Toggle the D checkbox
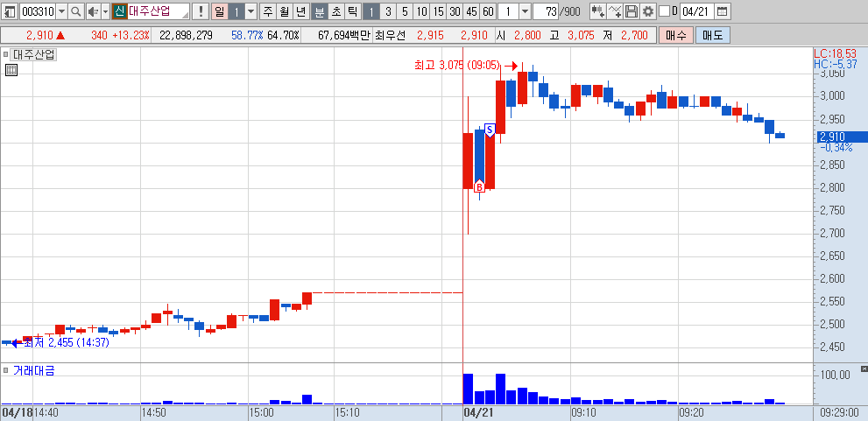The image size is (868, 421). [x=664, y=11]
